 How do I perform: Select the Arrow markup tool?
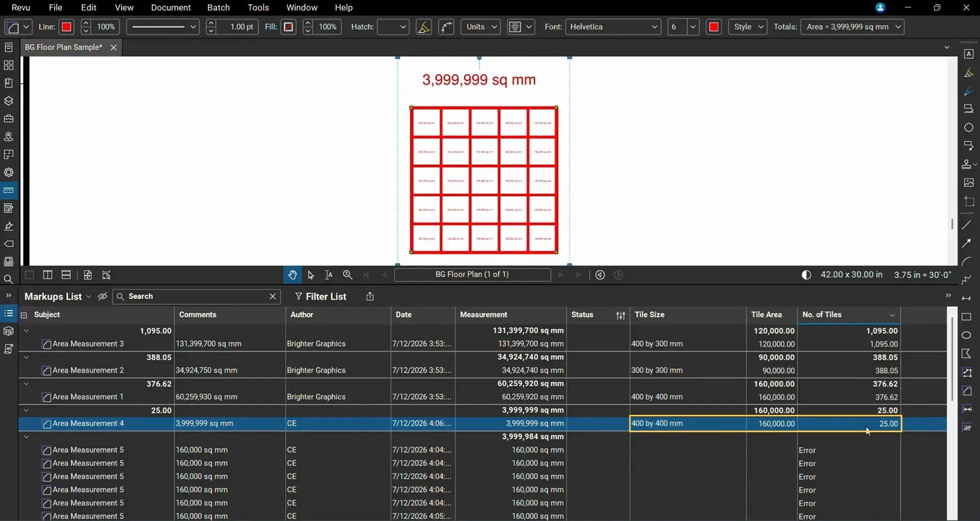tap(967, 243)
